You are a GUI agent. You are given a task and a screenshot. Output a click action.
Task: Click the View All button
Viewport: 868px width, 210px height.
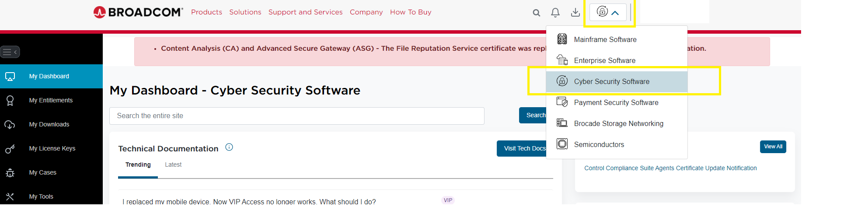pos(773,147)
